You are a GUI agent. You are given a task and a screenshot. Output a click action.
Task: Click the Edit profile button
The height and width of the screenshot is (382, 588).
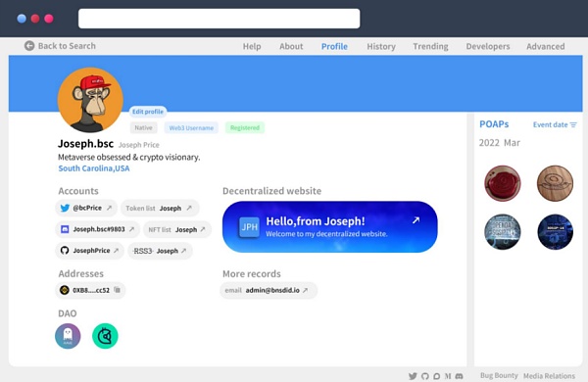point(148,112)
